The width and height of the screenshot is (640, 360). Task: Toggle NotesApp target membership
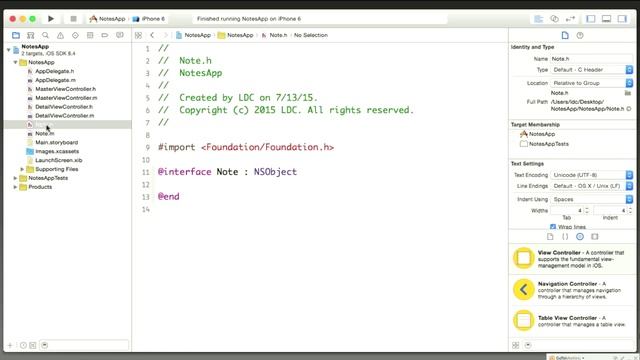tap(524, 134)
